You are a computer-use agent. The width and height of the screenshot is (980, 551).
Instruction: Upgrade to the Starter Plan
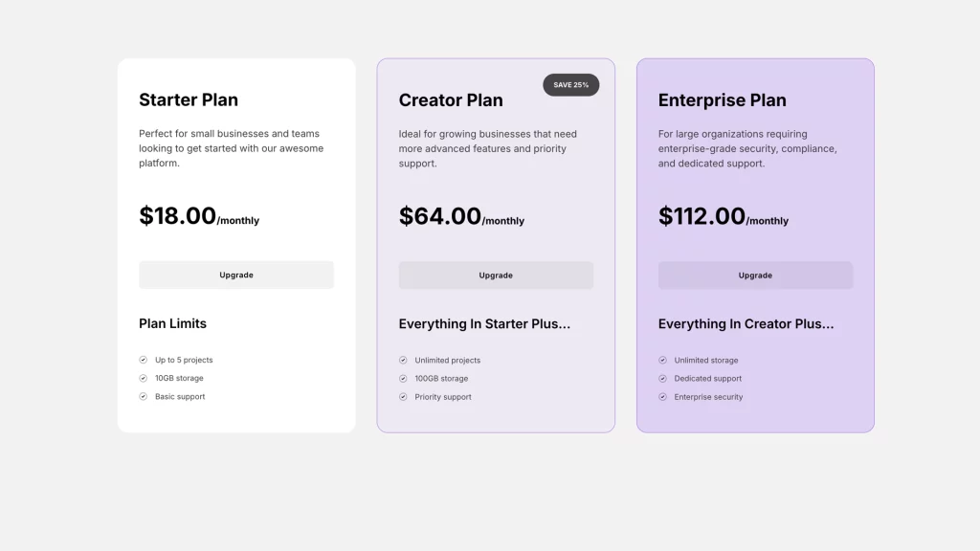(236, 275)
